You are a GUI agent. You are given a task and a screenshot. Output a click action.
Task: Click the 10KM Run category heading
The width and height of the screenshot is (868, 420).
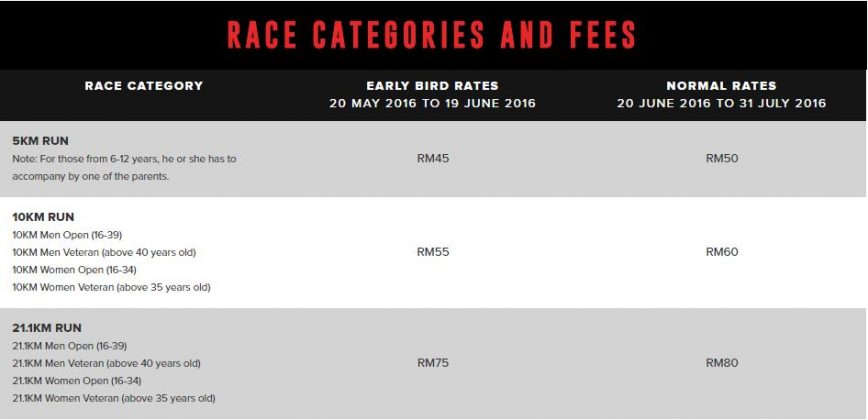pos(43,217)
